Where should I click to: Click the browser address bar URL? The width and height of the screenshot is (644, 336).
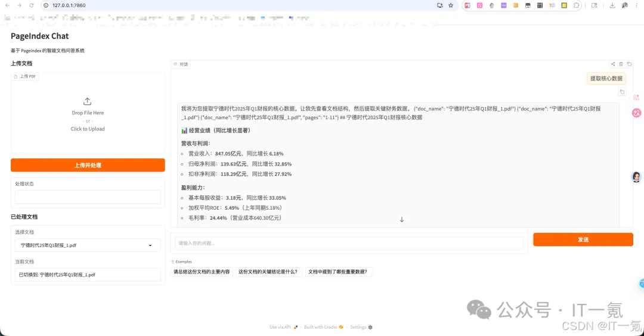[x=69, y=5]
